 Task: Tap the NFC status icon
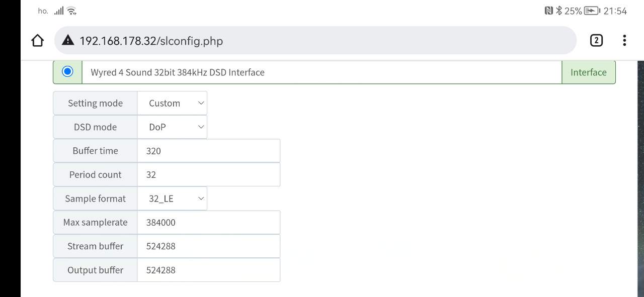(x=549, y=11)
